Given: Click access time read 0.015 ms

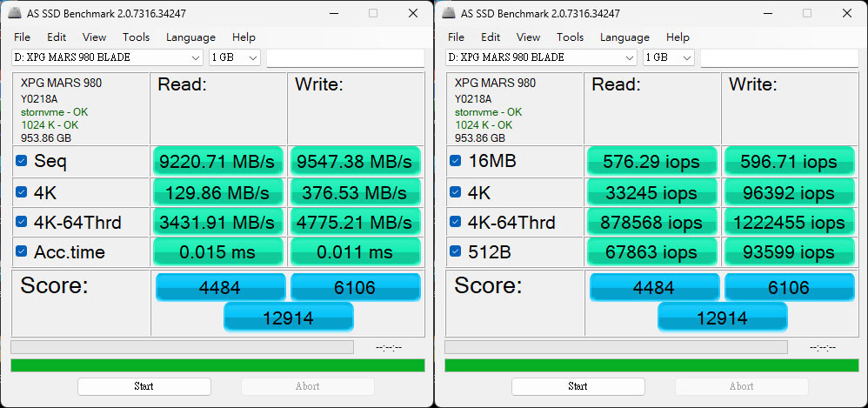Looking at the screenshot, I should 217,252.
